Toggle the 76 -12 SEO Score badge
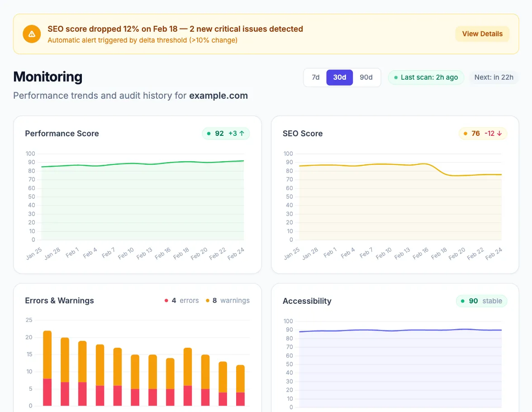The image size is (532, 412). 483,134
